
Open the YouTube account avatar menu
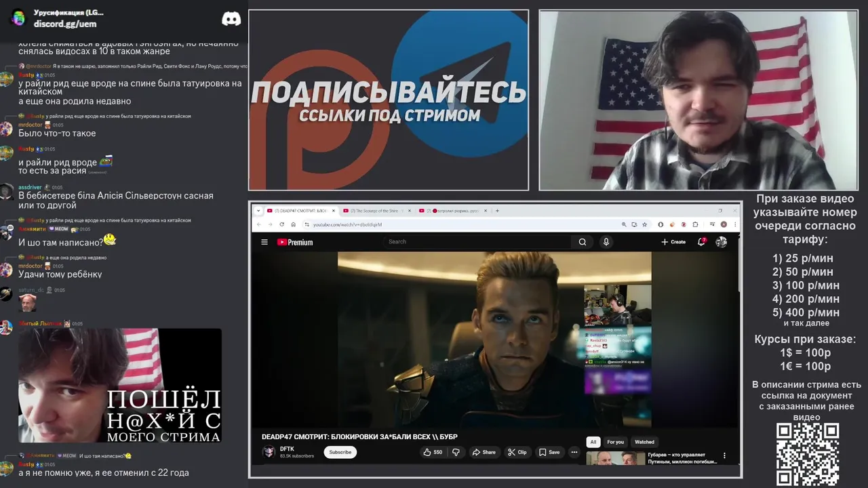pyautogui.click(x=721, y=242)
